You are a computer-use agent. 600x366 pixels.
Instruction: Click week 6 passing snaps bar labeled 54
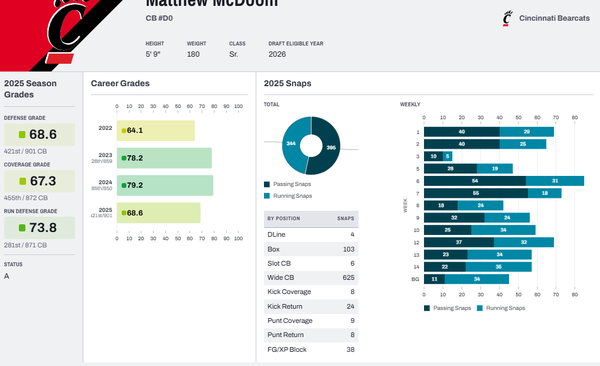[x=475, y=181]
